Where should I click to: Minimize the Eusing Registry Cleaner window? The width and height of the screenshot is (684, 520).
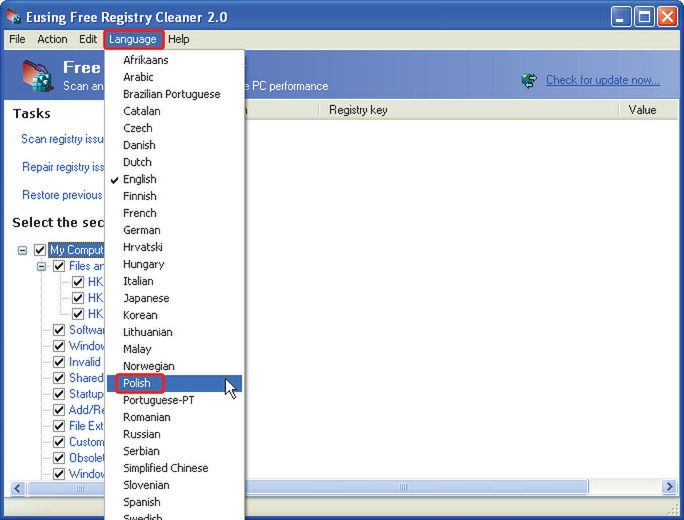pos(620,17)
